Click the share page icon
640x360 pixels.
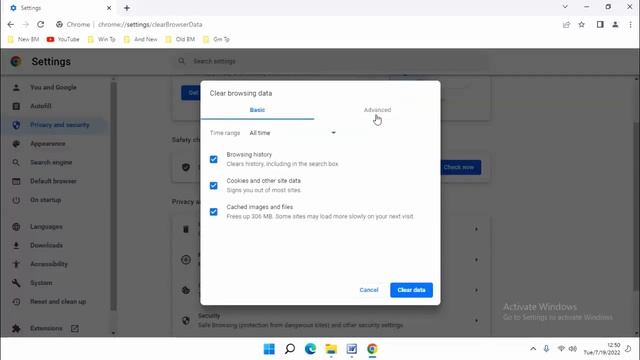pyautogui.click(x=566, y=24)
